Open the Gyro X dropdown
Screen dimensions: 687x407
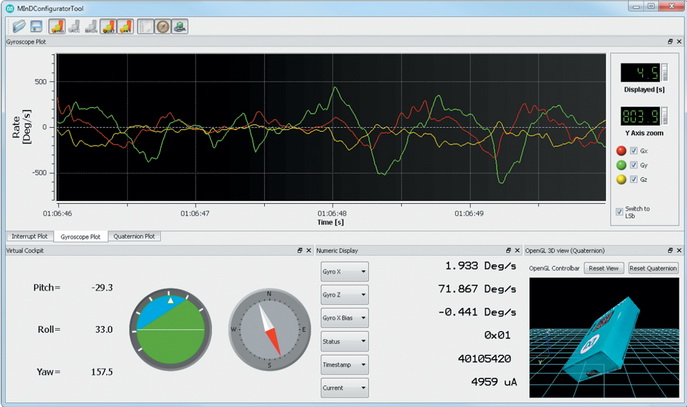pyautogui.click(x=344, y=272)
